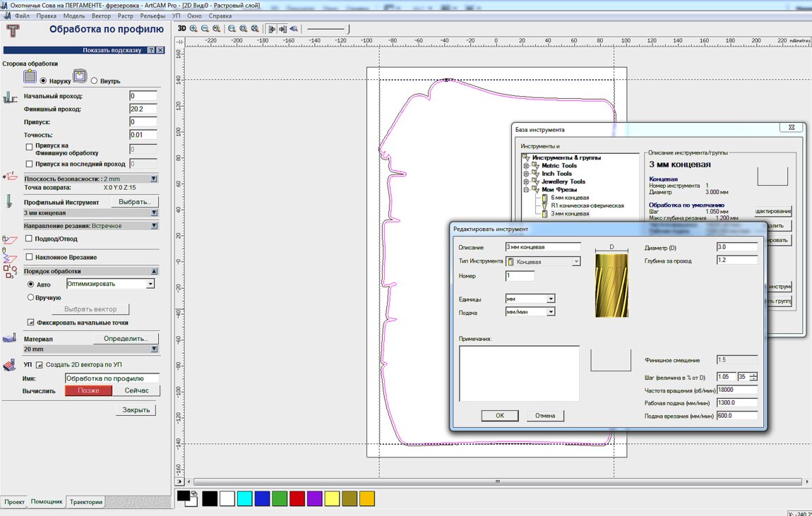Click the red Позже calculate button
The height and width of the screenshot is (516, 812).
[x=88, y=391]
